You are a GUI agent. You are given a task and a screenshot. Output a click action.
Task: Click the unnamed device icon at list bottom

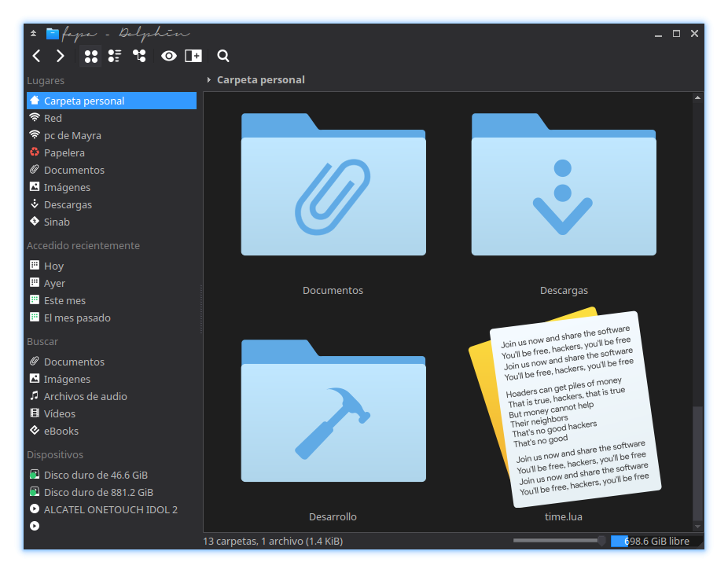point(35,526)
